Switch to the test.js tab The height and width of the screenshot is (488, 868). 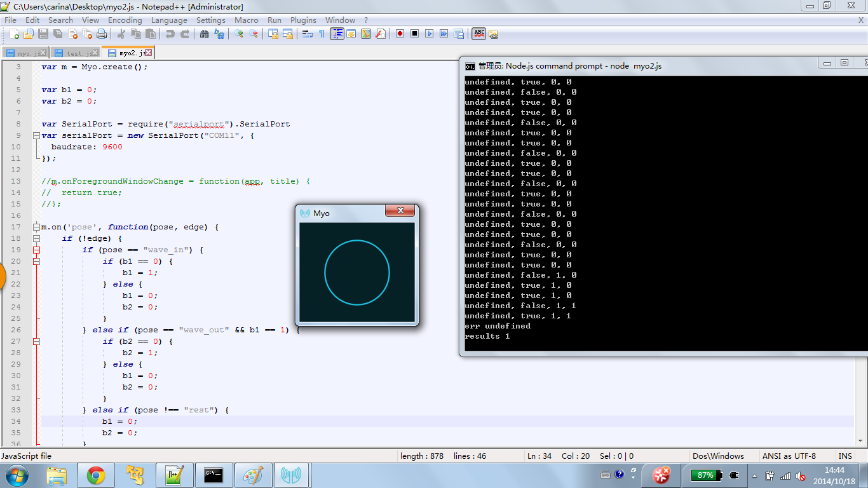74,53
